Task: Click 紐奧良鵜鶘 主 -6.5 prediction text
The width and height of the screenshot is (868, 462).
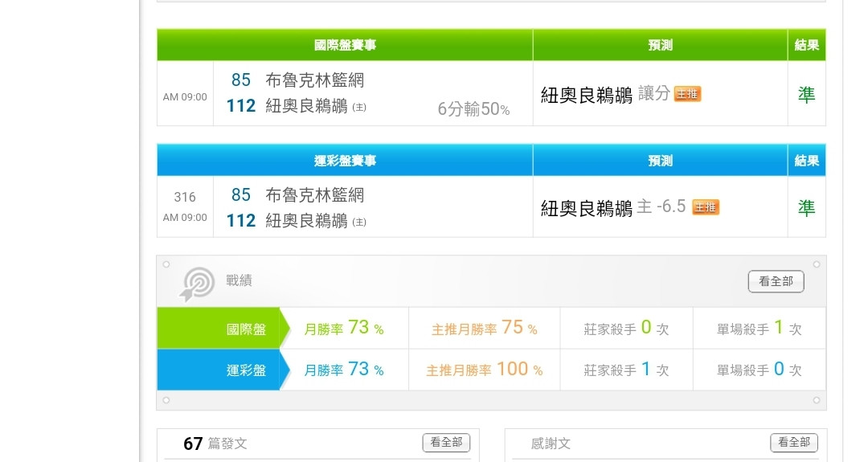Action: [613, 207]
